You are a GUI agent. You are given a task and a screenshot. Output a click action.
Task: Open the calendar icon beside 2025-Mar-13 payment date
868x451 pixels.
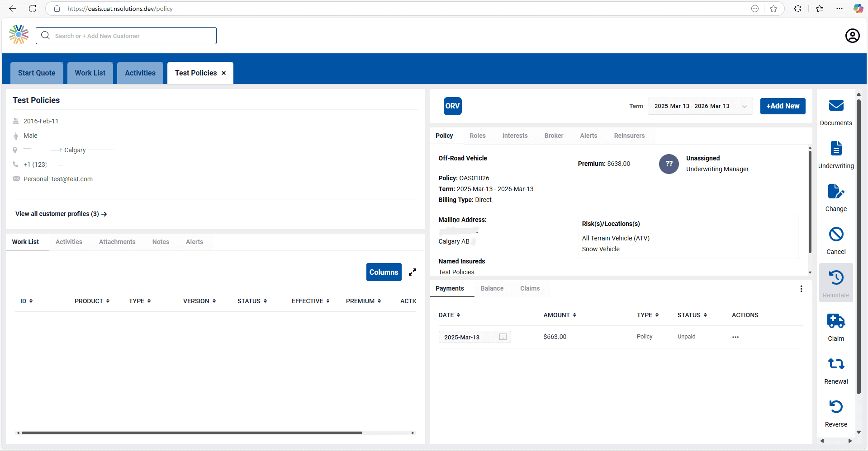pos(503,337)
